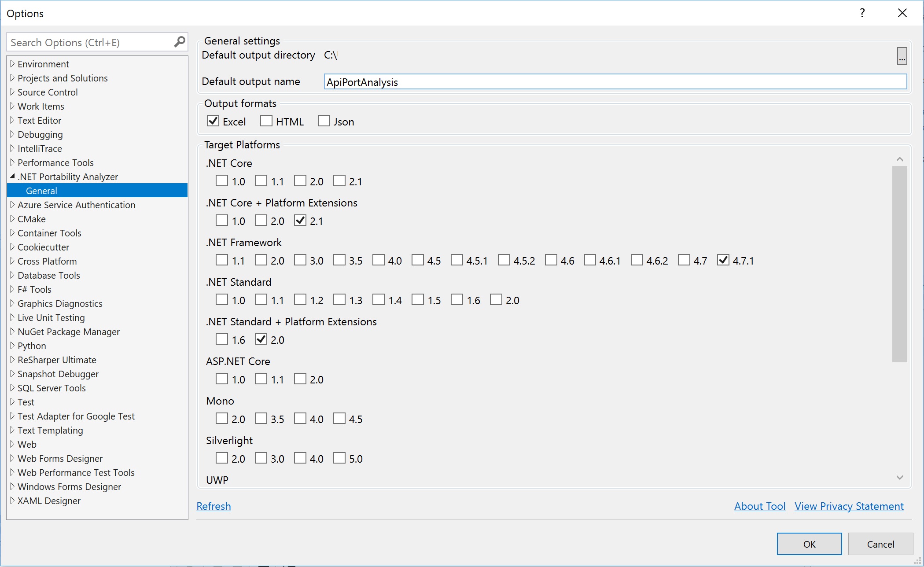Image resolution: width=924 pixels, height=567 pixels.
Task: Enable the Json output format checkbox
Action: (x=323, y=121)
